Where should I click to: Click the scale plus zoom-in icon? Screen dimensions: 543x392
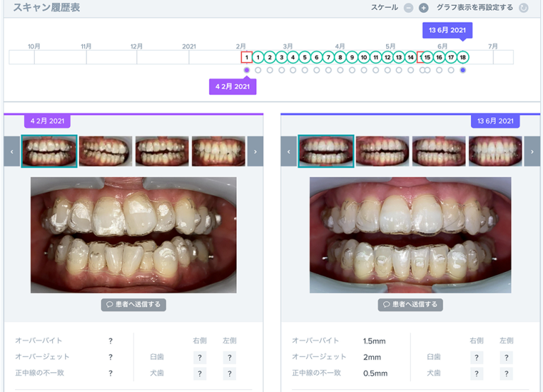coord(424,8)
